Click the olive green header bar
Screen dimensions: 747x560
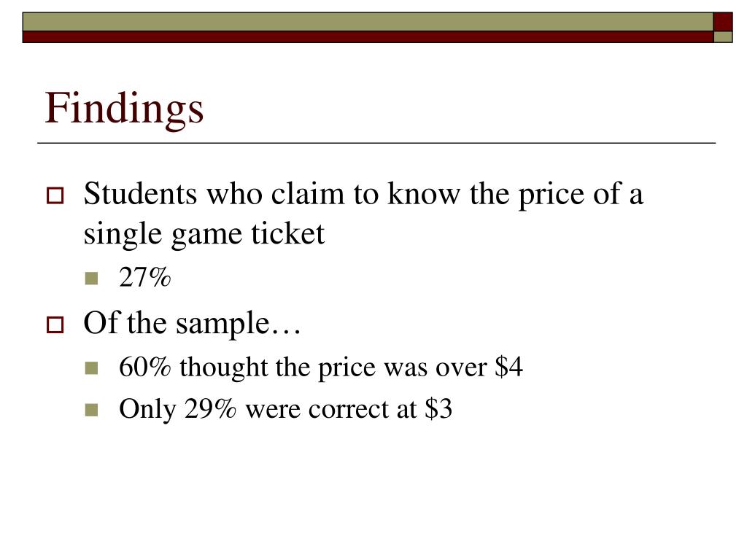coord(368,22)
